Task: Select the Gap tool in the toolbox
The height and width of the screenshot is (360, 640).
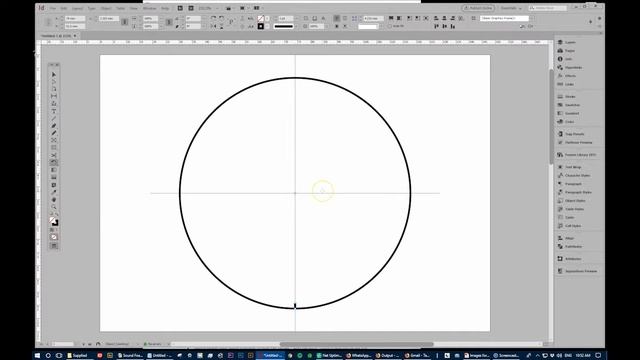Action: (x=53, y=96)
